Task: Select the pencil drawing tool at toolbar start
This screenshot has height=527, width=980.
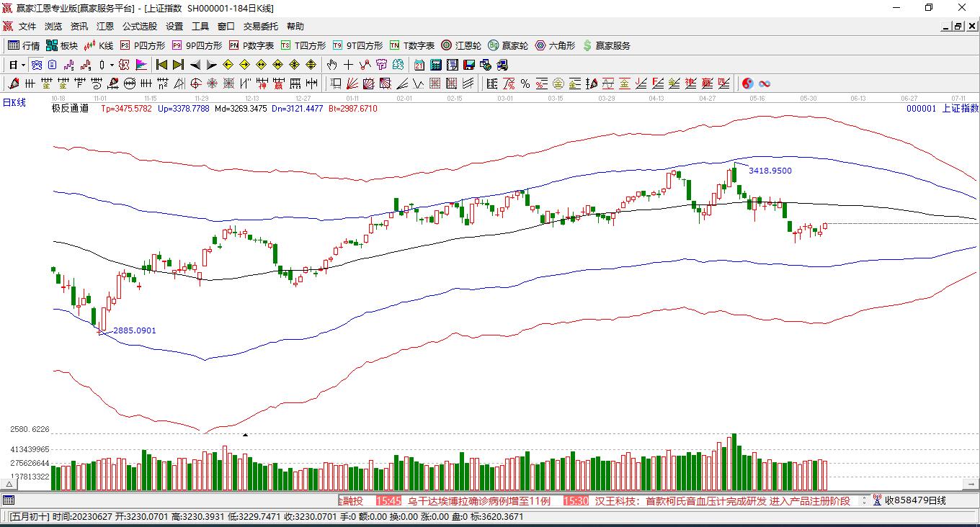Action: [x=13, y=84]
